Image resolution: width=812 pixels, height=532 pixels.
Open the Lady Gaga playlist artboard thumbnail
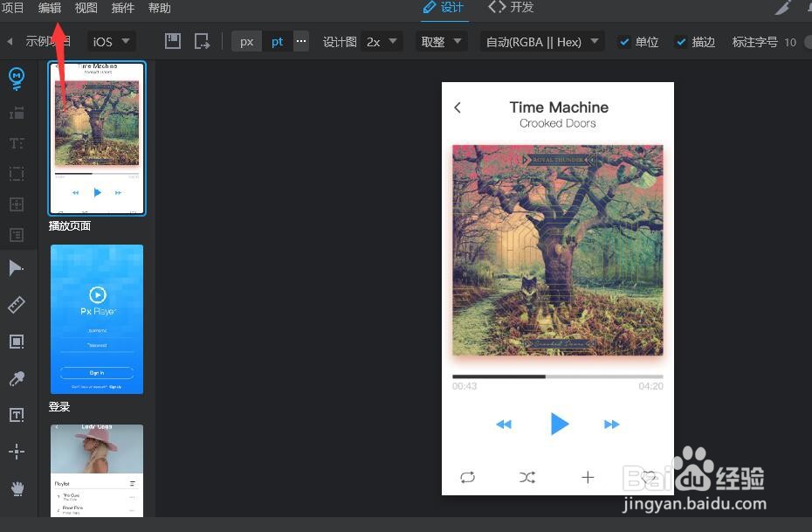[97, 470]
